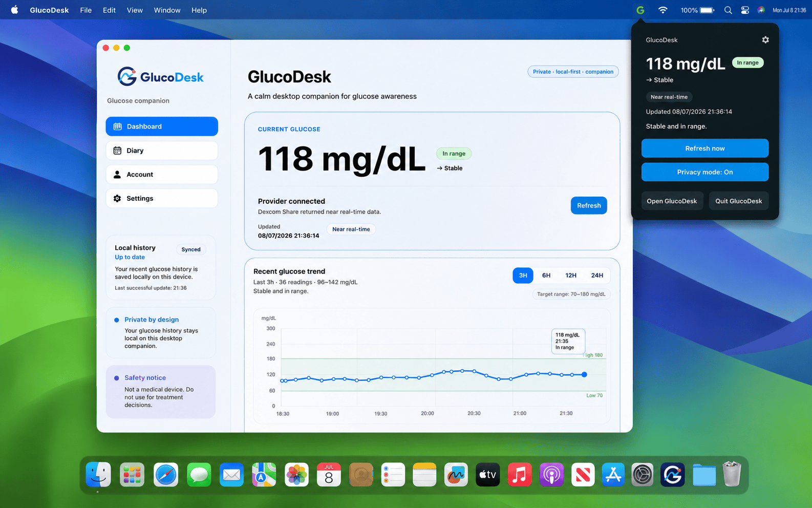Toggle Privacy mode in menu bar popup
The image size is (812, 508).
point(705,172)
